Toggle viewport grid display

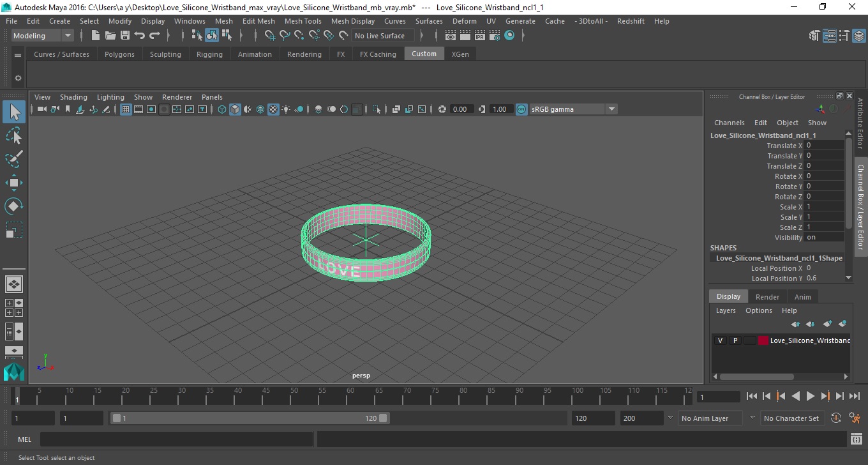(126, 109)
